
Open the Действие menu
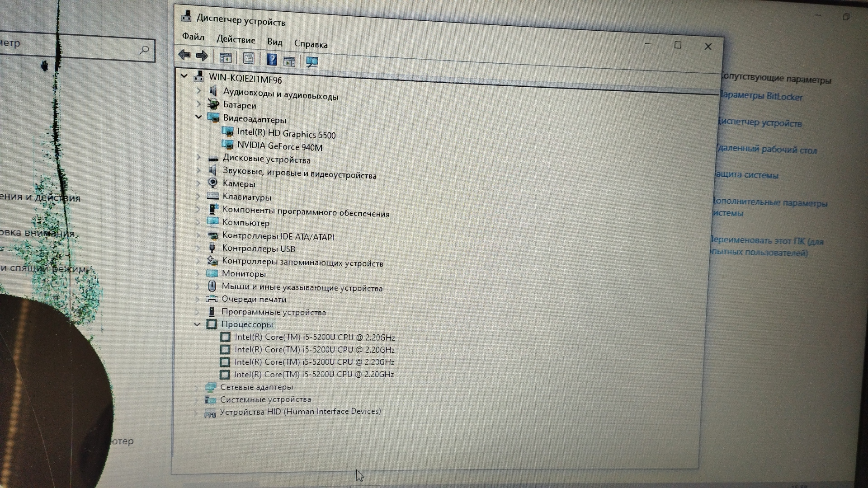[236, 40]
